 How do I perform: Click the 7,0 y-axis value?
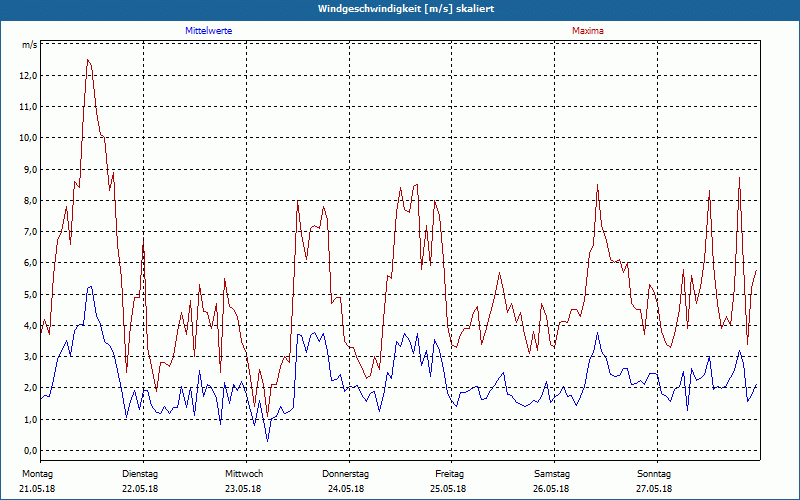click(x=31, y=232)
